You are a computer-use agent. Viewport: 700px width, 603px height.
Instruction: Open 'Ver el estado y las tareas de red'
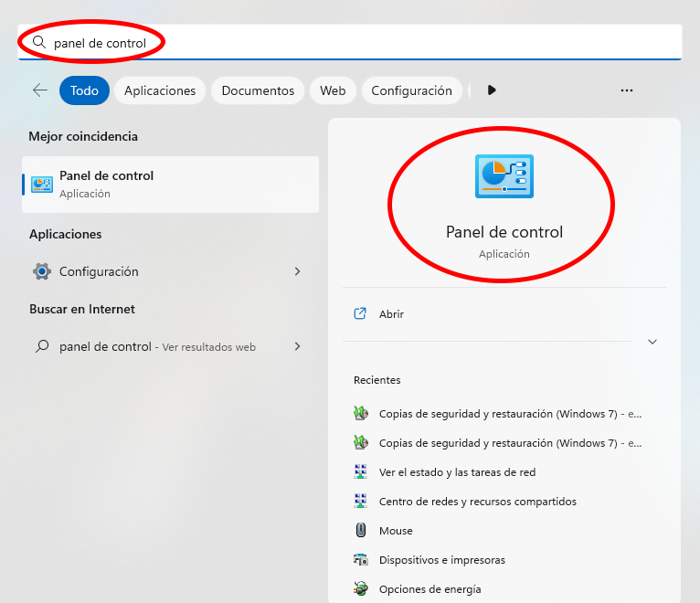504,472
